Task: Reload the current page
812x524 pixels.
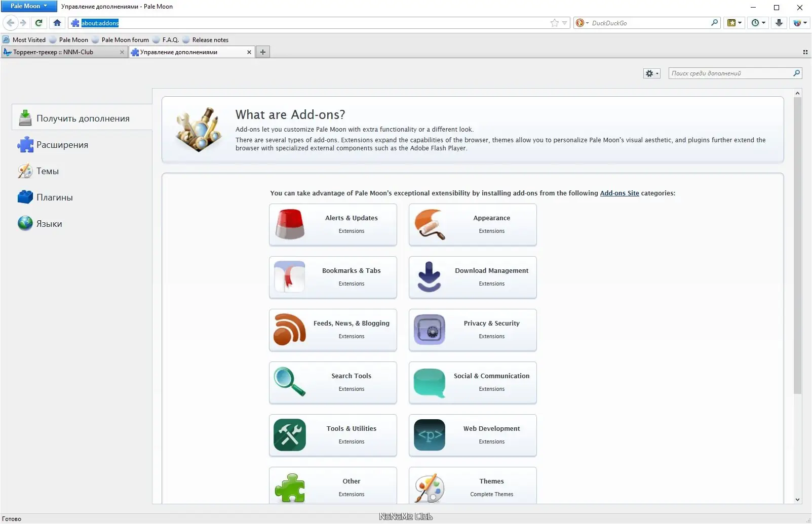Action: [x=38, y=23]
